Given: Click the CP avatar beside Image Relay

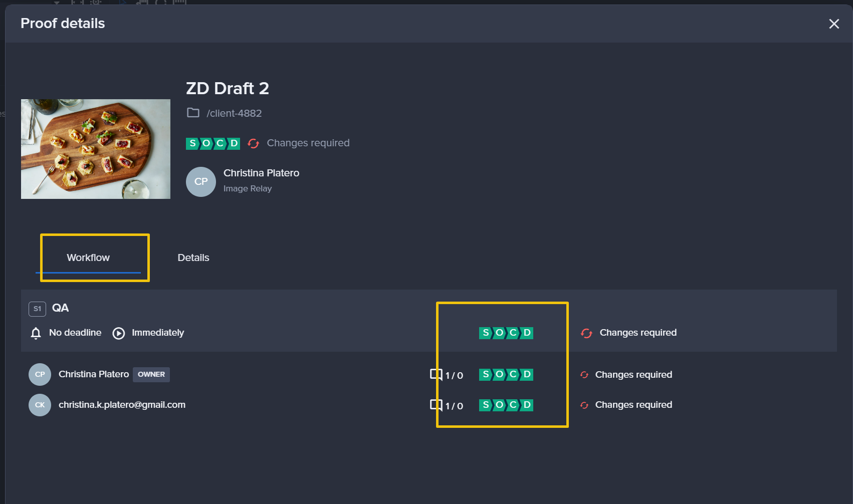Looking at the screenshot, I should click(201, 181).
